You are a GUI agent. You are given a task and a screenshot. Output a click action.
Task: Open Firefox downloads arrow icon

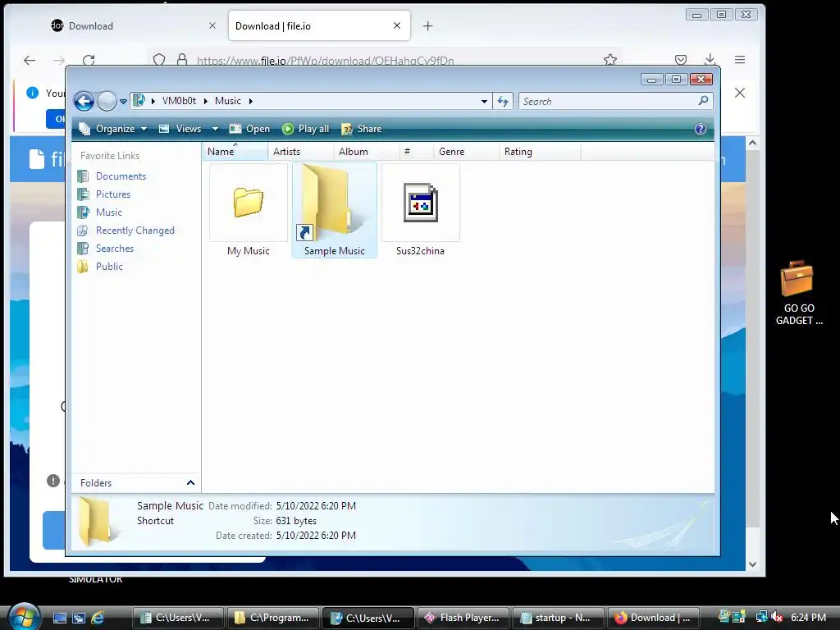[x=710, y=60]
